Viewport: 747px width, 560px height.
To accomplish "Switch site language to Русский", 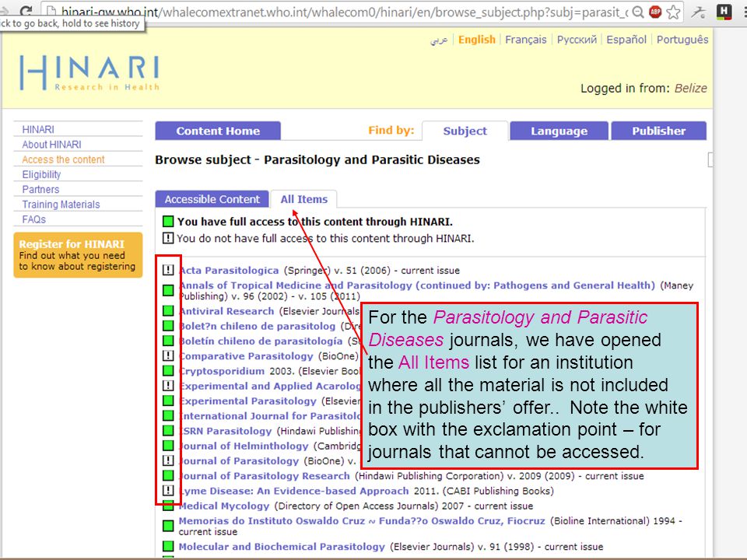I will point(577,40).
